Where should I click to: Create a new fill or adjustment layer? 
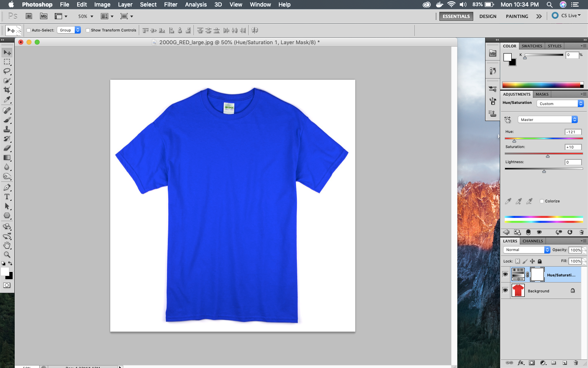pyautogui.click(x=543, y=363)
